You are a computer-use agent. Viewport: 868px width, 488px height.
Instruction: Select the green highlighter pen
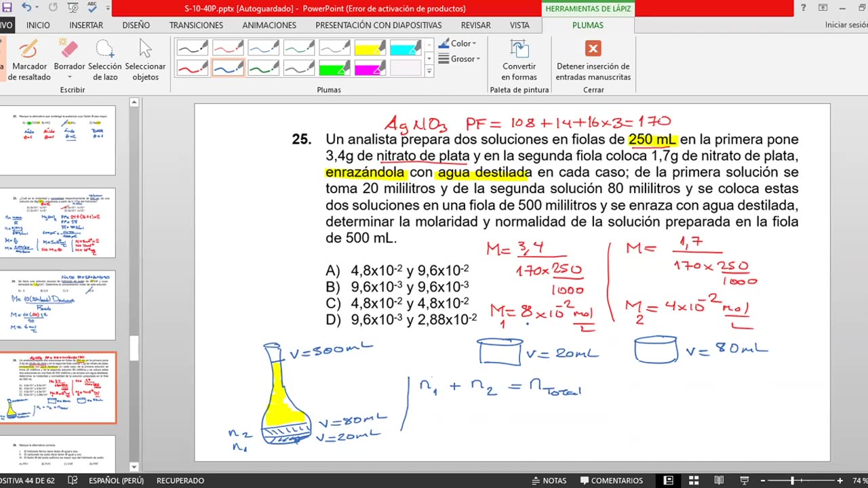point(334,68)
